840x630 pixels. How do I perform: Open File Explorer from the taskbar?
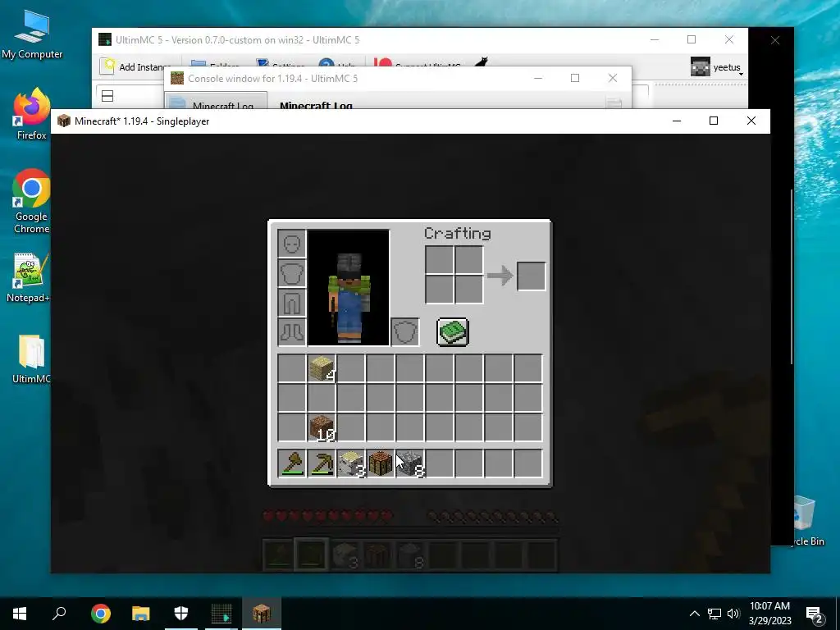click(x=141, y=614)
